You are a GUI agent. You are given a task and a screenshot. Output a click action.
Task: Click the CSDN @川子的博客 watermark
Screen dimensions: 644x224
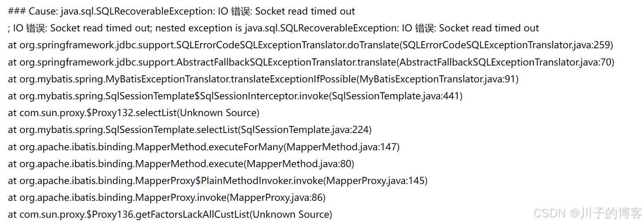588,213
